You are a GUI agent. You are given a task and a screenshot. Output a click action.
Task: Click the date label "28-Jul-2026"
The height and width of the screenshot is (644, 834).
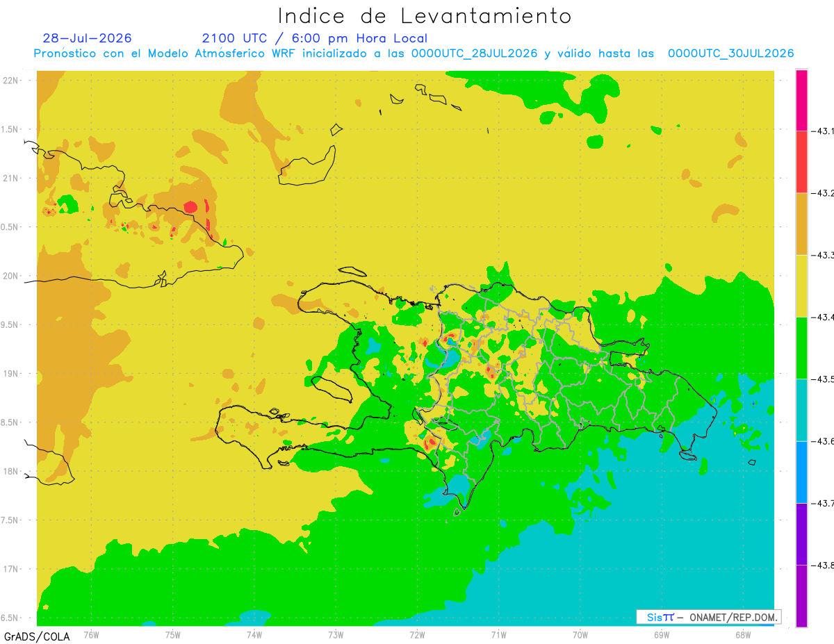87,38
